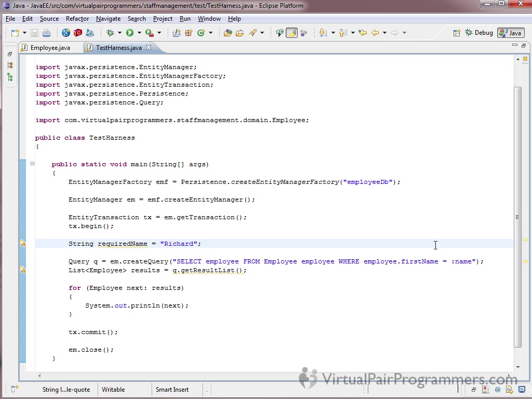Click the green Run button icon

[x=129, y=33]
